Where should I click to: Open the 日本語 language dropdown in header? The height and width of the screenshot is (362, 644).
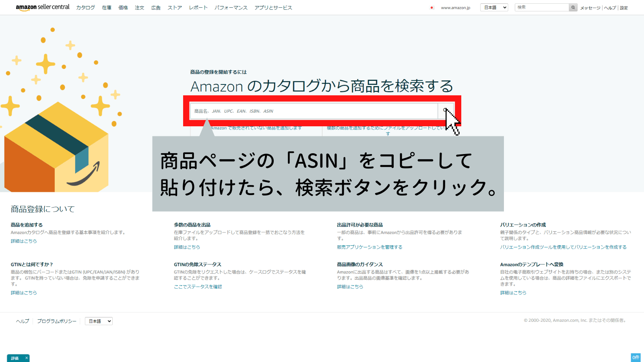494,7
